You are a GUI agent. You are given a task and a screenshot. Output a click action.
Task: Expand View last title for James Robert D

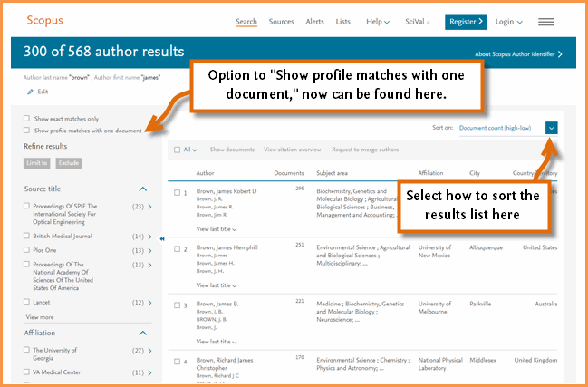(217, 229)
